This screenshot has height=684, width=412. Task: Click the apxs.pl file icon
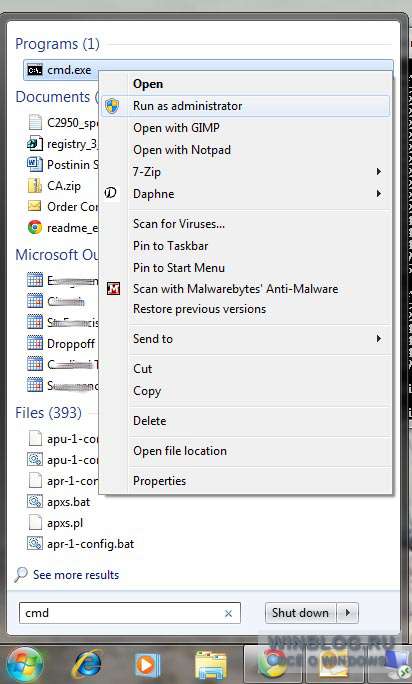tap(35, 523)
